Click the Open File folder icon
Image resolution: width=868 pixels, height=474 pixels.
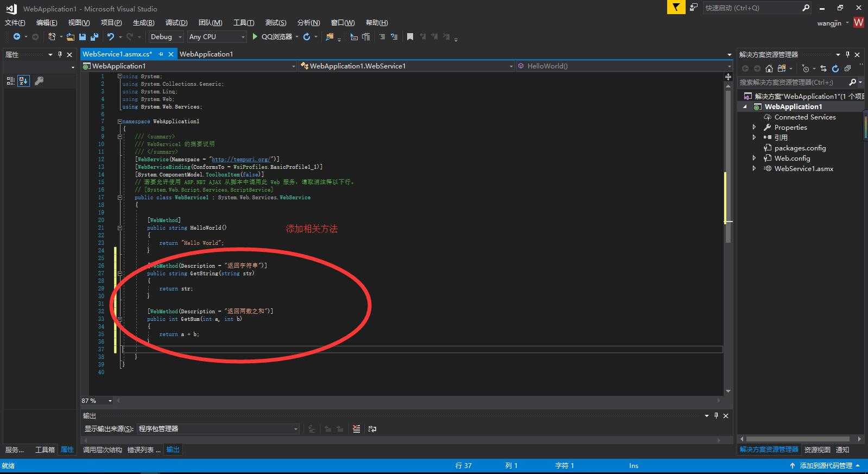71,37
